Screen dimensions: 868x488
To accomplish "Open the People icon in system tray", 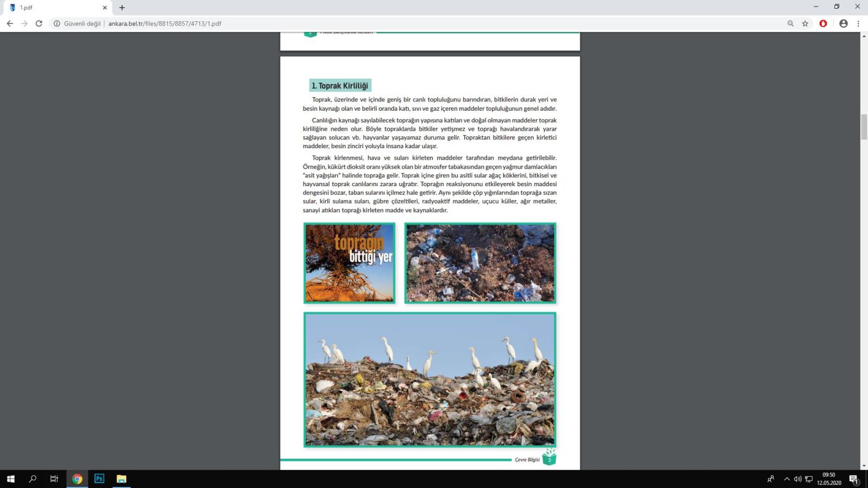I will pyautogui.click(x=771, y=479).
